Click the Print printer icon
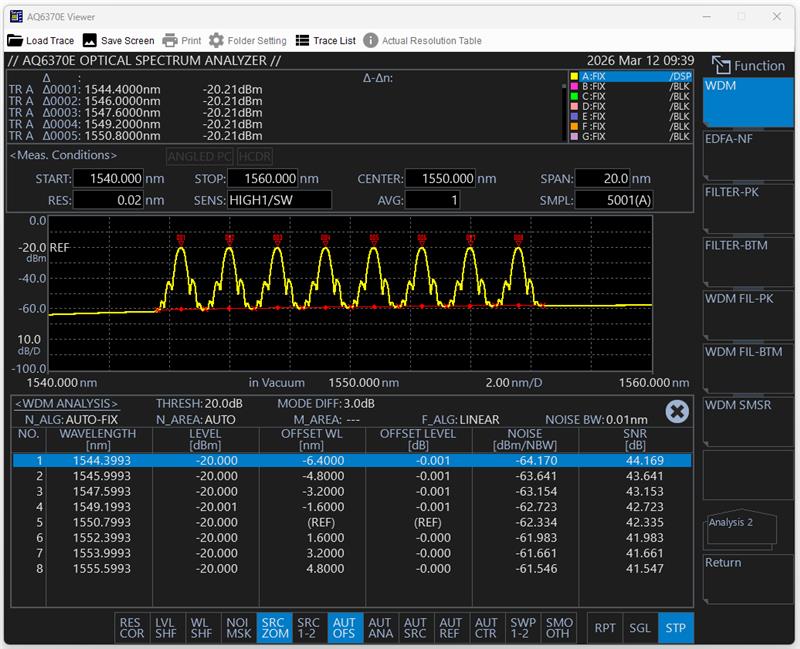This screenshot has height=649, width=800. click(170, 41)
